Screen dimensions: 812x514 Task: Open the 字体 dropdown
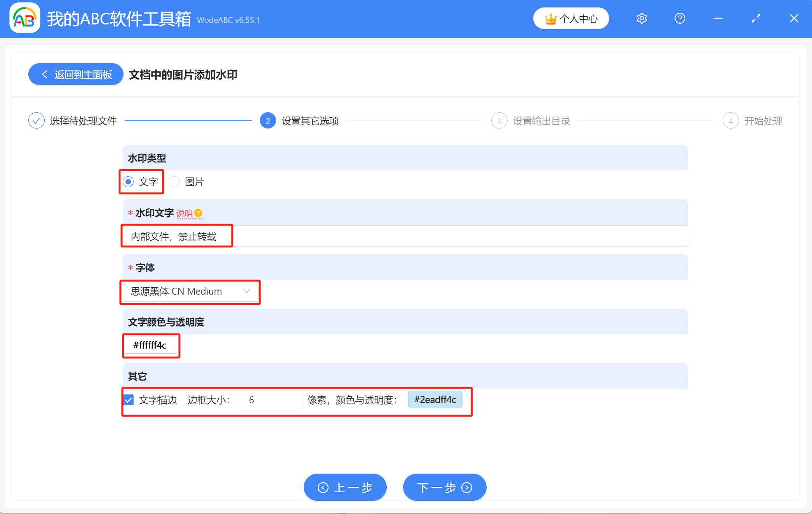click(x=190, y=292)
